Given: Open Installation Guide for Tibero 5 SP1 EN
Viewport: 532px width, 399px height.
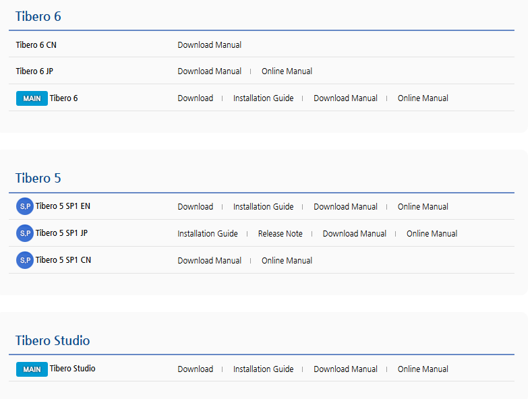Looking at the screenshot, I should tap(263, 207).
